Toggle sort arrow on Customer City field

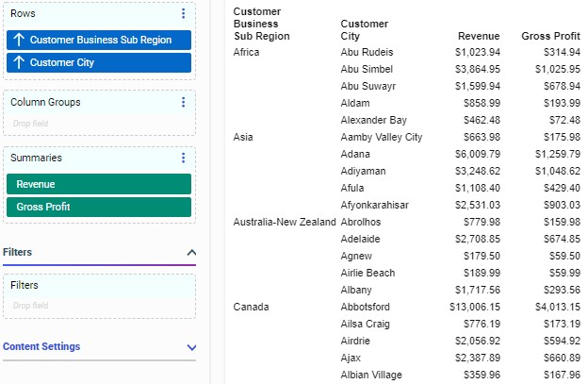[18, 63]
